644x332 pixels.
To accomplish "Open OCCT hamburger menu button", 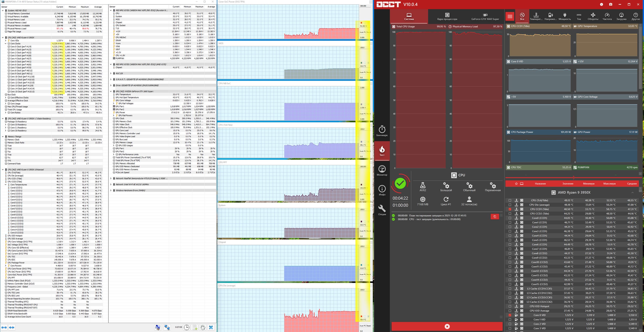I will pyautogui.click(x=510, y=17).
